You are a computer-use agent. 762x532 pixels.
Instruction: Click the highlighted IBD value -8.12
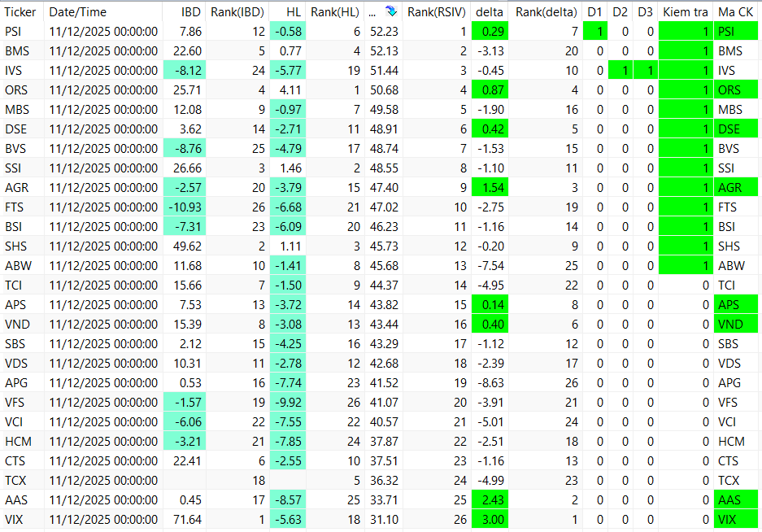click(x=185, y=71)
